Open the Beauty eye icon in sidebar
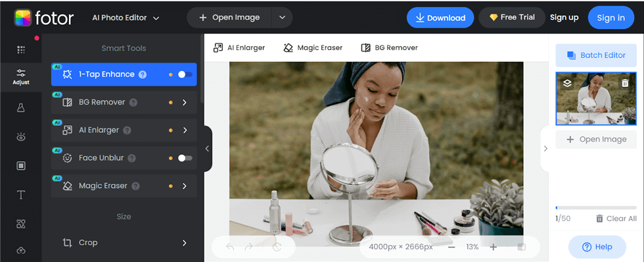 pos(21,138)
